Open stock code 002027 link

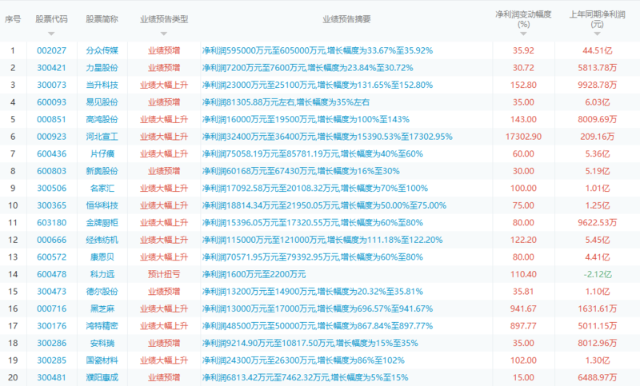coord(51,51)
